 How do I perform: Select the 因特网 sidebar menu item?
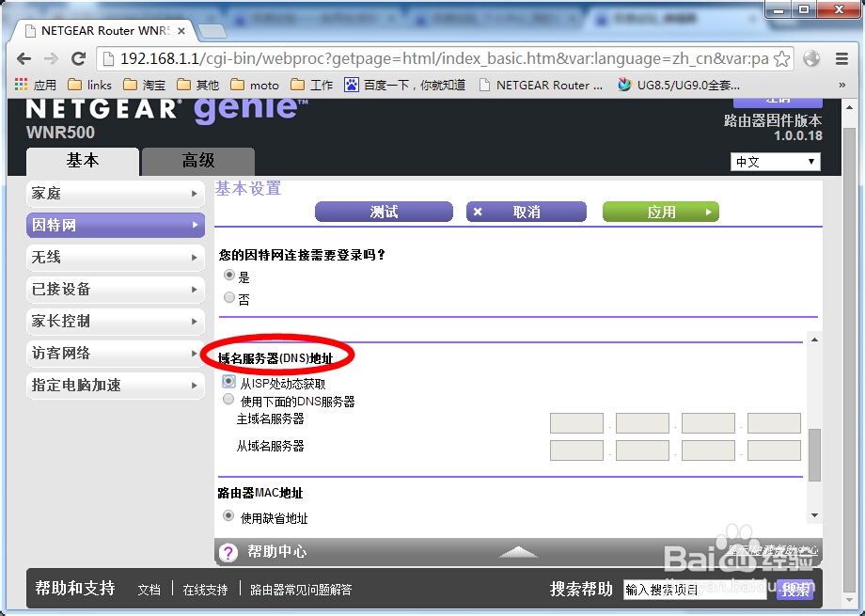115,225
